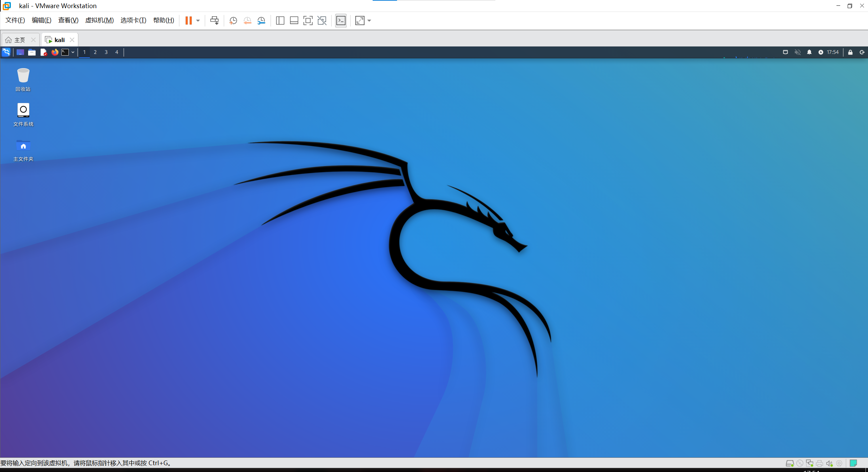The height and width of the screenshot is (472, 868).
Task: Click the CD/DVD drive status icon
Action: (x=800, y=463)
